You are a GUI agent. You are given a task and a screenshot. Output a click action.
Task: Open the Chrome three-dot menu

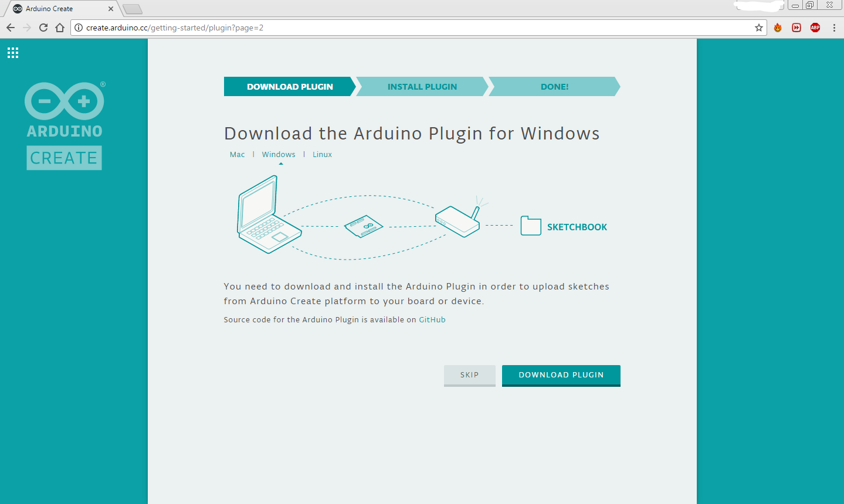[x=834, y=28]
